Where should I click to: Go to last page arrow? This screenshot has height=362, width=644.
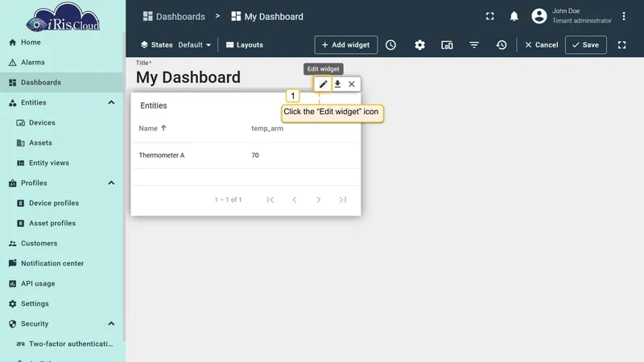click(x=343, y=200)
